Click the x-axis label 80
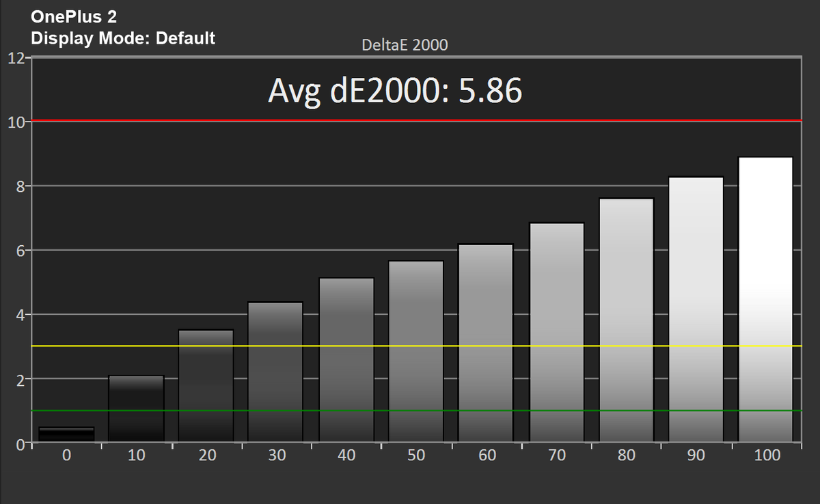 point(627,456)
